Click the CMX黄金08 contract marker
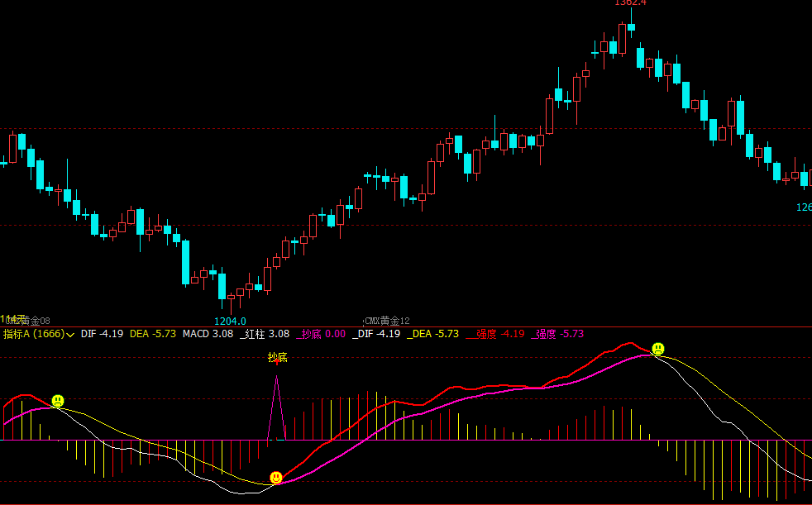The width and height of the screenshot is (812, 505). tap(27, 322)
